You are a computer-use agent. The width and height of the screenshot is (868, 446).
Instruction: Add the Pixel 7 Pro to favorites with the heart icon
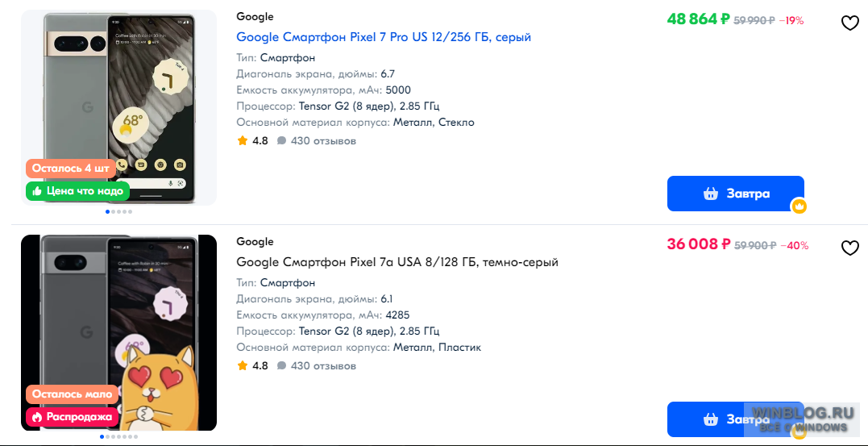click(x=849, y=23)
